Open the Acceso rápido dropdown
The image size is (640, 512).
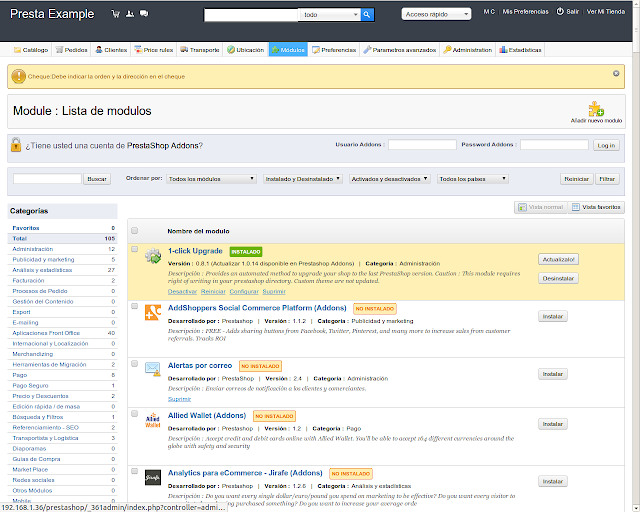click(x=436, y=14)
